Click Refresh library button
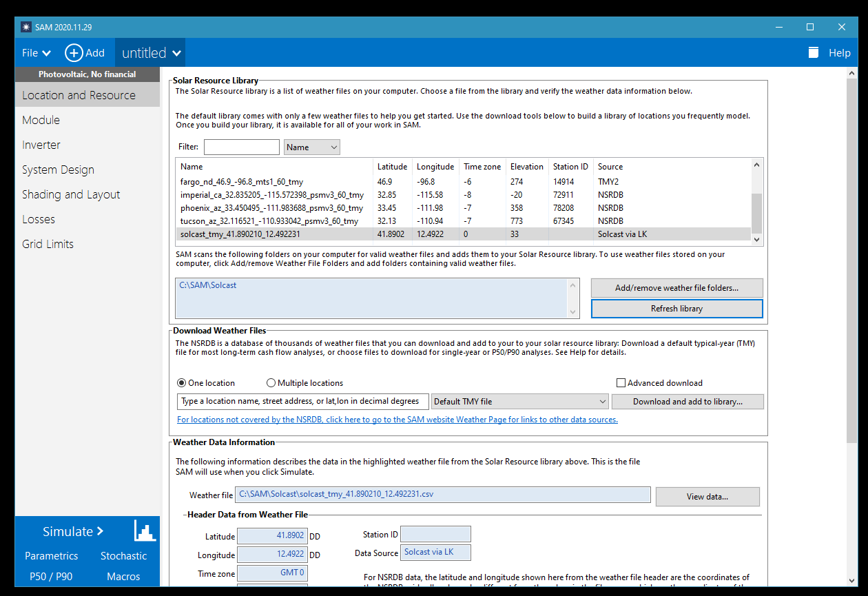Viewport: 868px width, 596px height. [676, 309]
